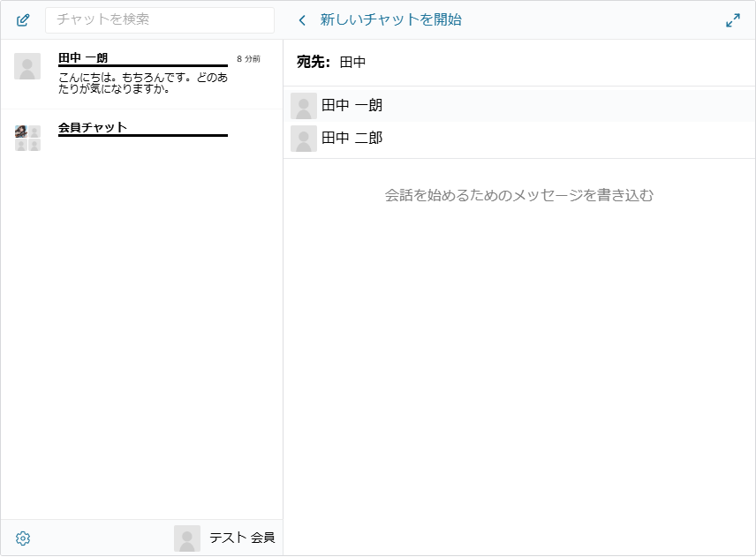Click 田中 一朗 avatar in chat list
This screenshot has height=557, width=756.
(x=27, y=66)
